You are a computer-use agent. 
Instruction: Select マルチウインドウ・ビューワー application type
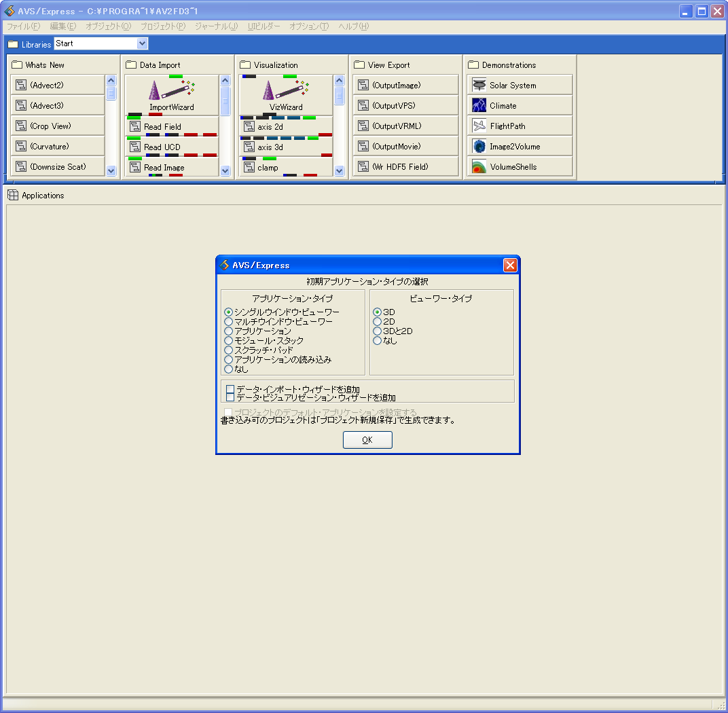coord(228,321)
